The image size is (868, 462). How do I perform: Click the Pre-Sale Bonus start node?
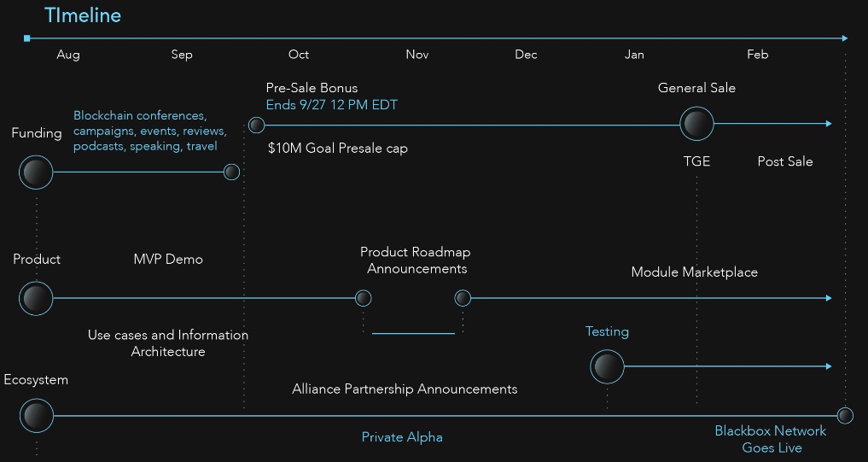tap(256, 126)
